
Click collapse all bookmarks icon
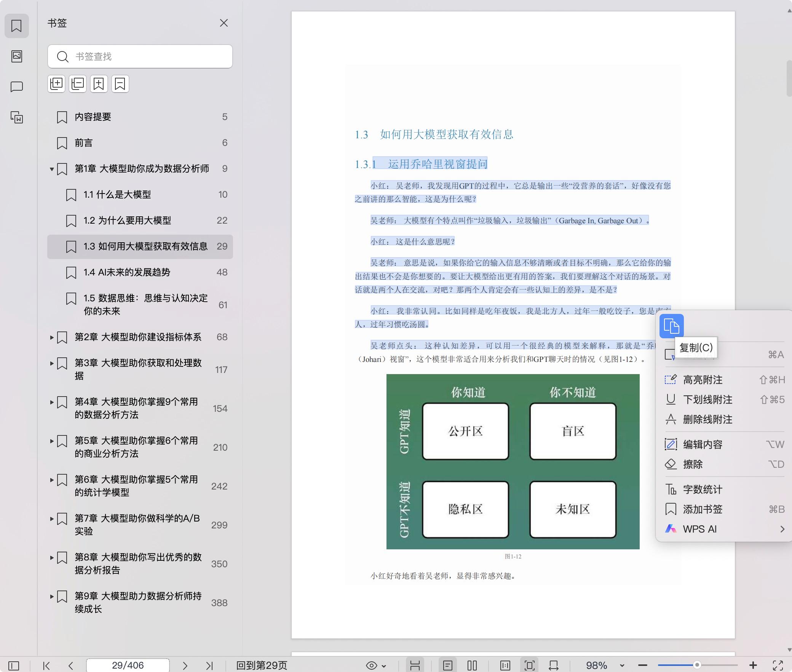(78, 84)
